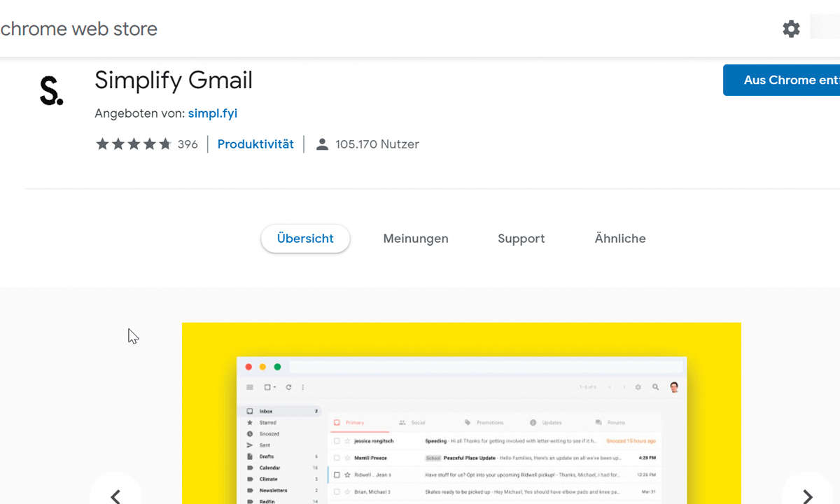Click the user silhouette icon beside Nutzer count
Screen dimensions: 840x504
click(x=322, y=144)
